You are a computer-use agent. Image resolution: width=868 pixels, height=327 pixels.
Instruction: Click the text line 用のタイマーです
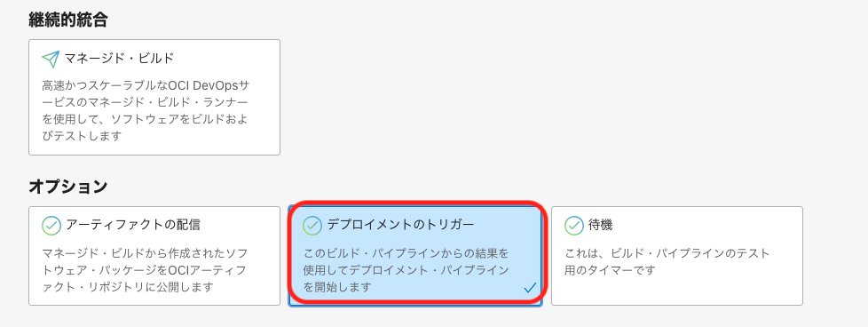(610, 270)
